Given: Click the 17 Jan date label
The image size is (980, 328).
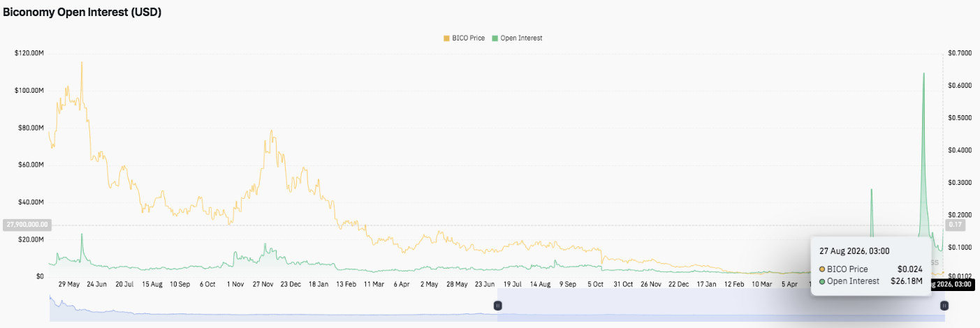Looking at the screenshot, I should 705,285.
